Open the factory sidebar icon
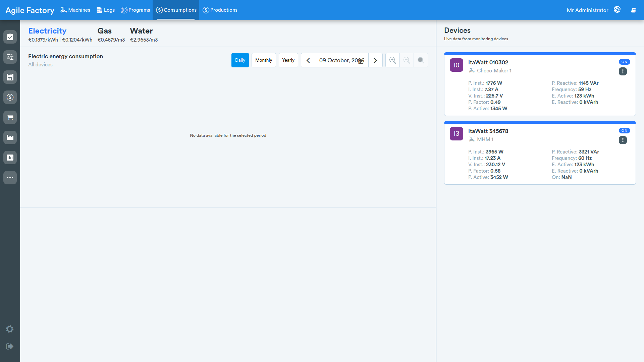 [x=10, y=137]
